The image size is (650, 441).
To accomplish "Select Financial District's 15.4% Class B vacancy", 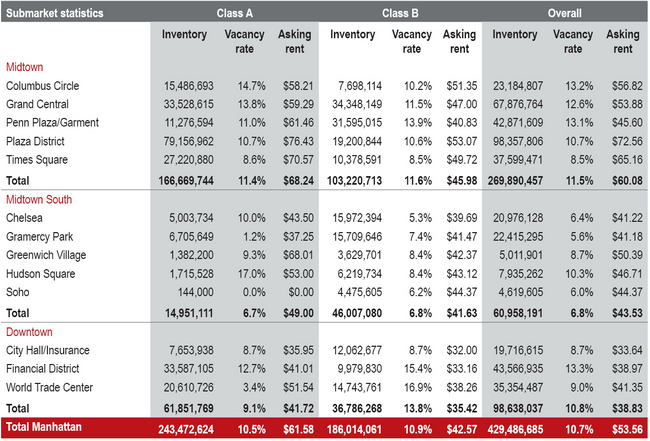I will pos(416,367).
